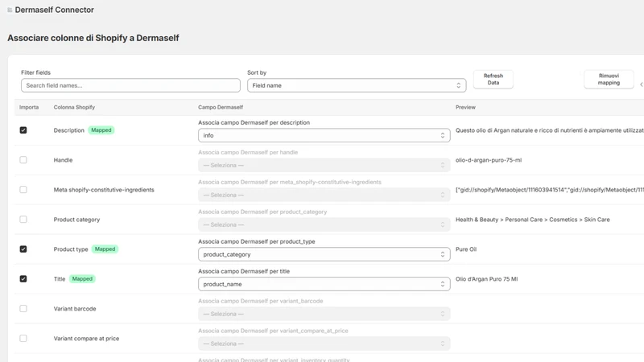Open the product_type dropdown showing product_category
644x362 pixels.
(x=324, y=254)
